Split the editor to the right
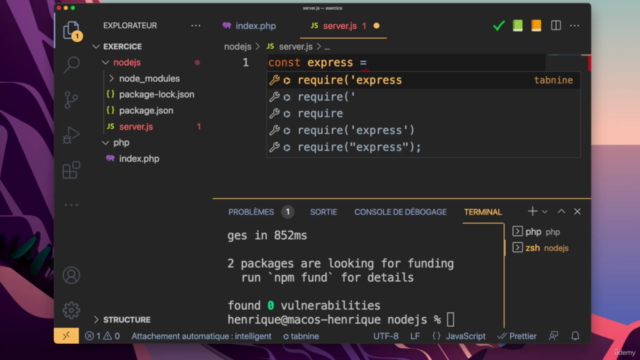Viewport: 640px width, 360px height. (556, 26)
